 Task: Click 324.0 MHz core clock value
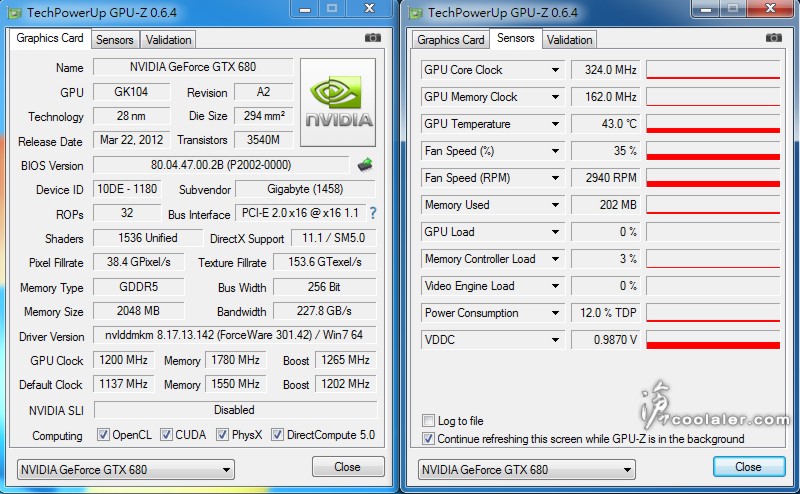click(605, 70)
